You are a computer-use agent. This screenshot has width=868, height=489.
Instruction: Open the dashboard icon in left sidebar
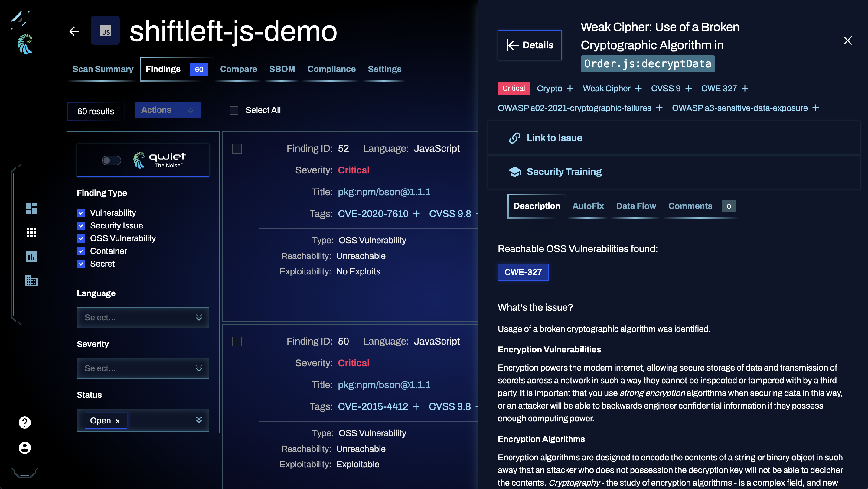[31, 208]
